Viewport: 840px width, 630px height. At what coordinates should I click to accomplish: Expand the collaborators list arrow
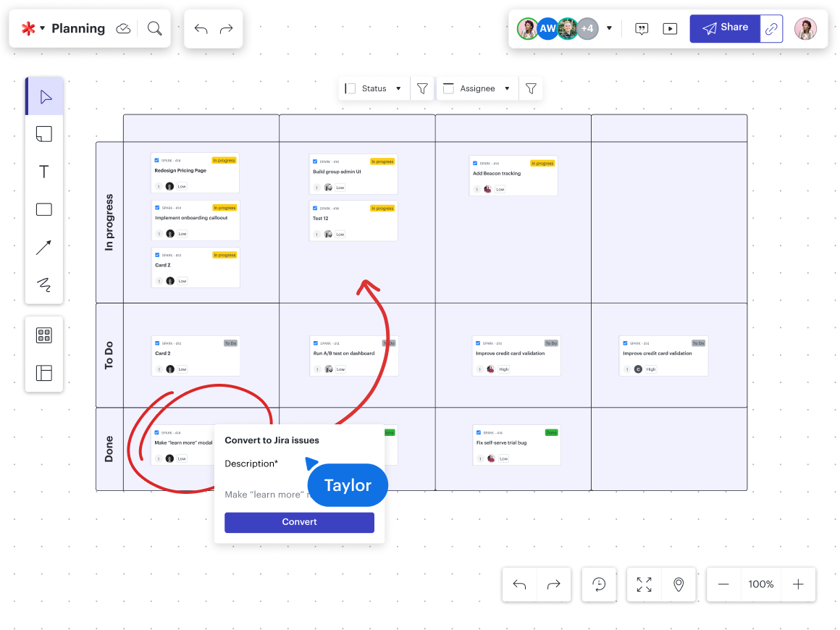click(609, 29)
